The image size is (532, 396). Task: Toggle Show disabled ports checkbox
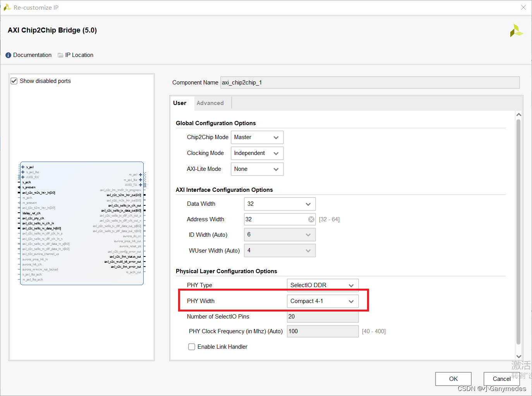point(14,81)
